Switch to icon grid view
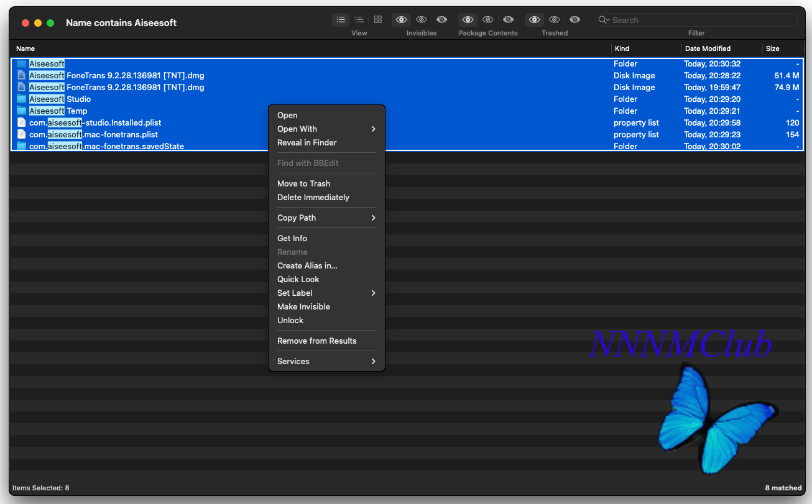Image resolution: width=812 pixels, height=504 pixels. click(x=378, y=20)
